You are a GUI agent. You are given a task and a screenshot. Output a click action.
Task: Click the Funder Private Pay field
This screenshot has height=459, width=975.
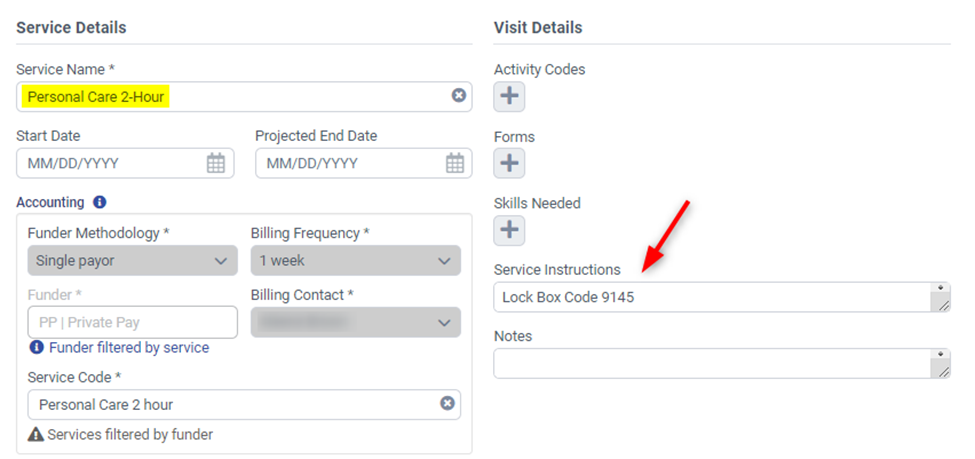(x=132, y=322)
